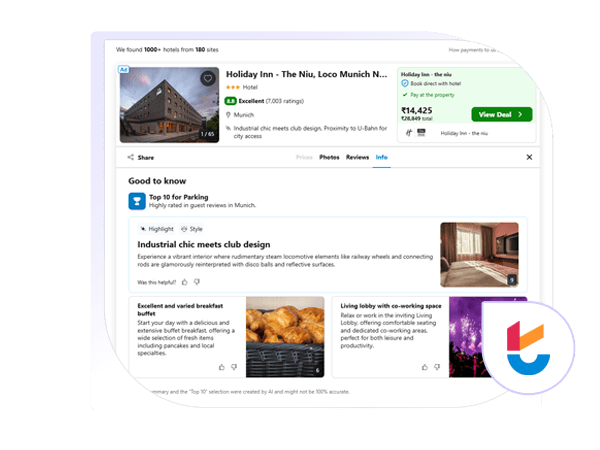The height and width of the screenshot is (450, 600).
Task: Click the Highlight tag
Action: click(x=157, y=229)
